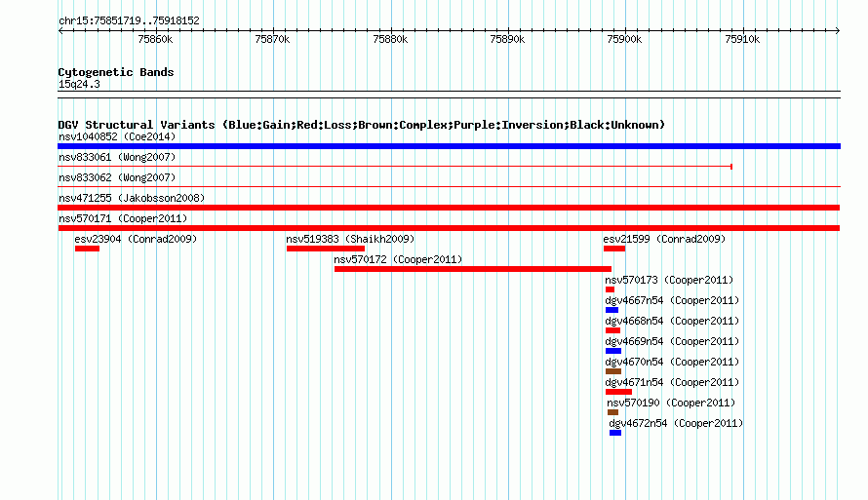Click the 75910k ruler tick label
Image resolution: width=868 pixels, height=500 pixels.
742,39
